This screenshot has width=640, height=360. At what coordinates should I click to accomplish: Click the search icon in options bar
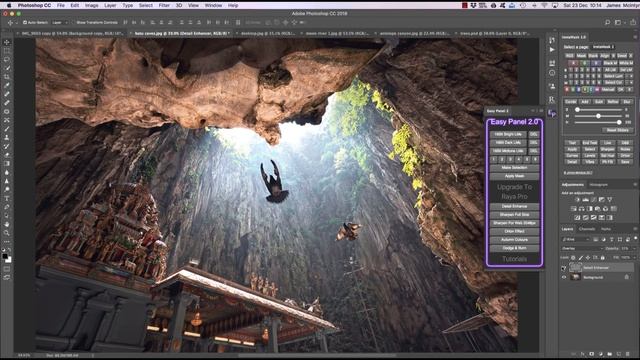tap(607, 22)
